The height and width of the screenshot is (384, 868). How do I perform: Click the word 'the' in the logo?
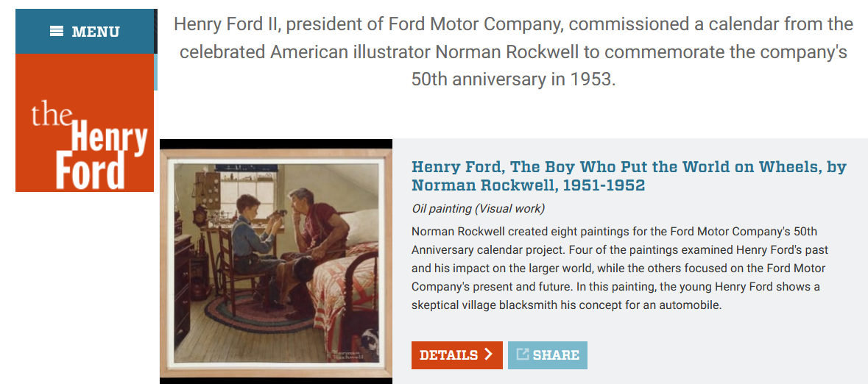click(52, 115)
